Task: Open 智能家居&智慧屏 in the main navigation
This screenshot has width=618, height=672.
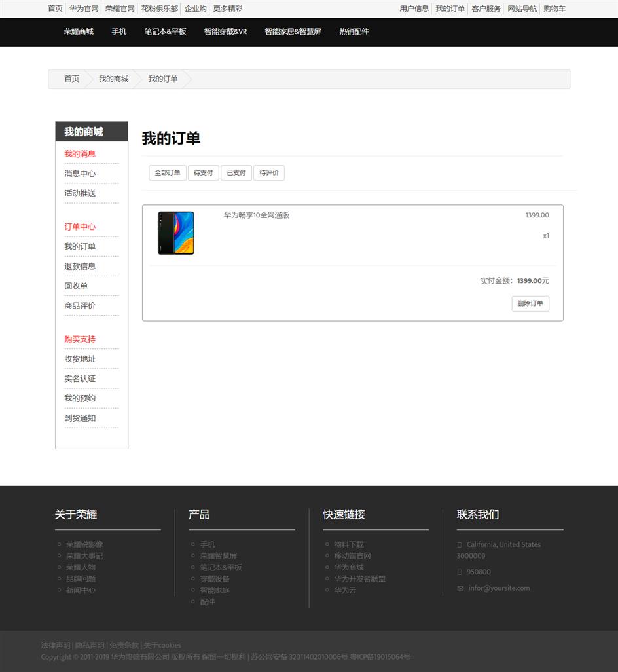Action: (x=293, y=31)
